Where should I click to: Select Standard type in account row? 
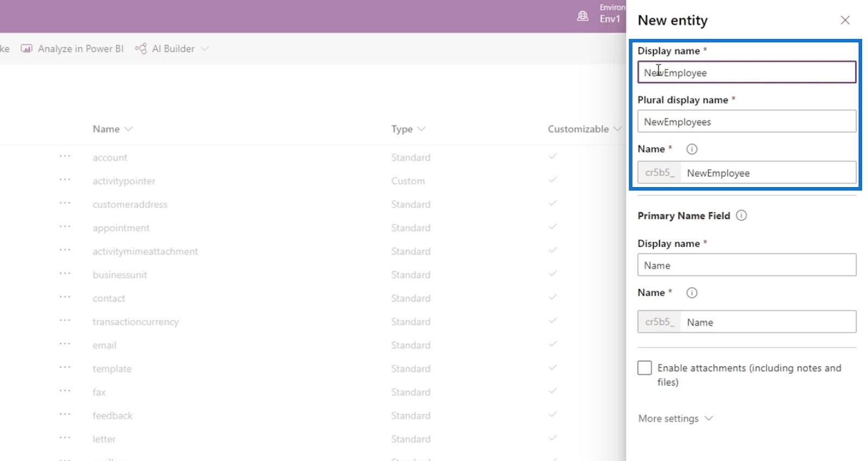click(411, 158)
